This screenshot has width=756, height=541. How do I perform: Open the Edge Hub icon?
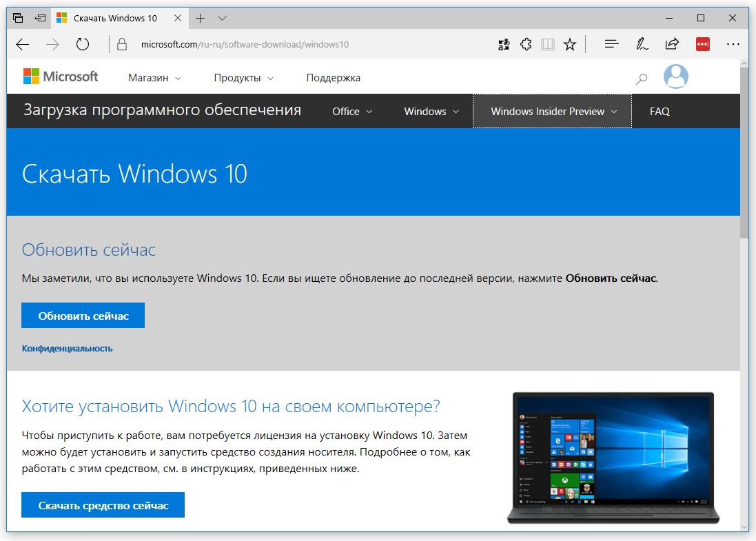pos(611,45)
